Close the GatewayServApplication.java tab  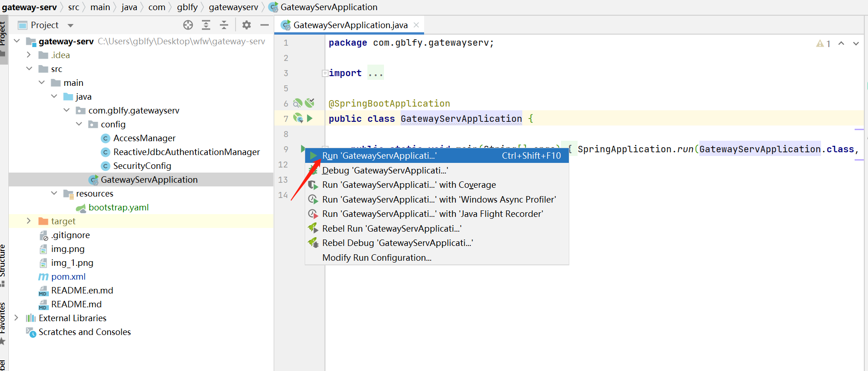point(416,25)
